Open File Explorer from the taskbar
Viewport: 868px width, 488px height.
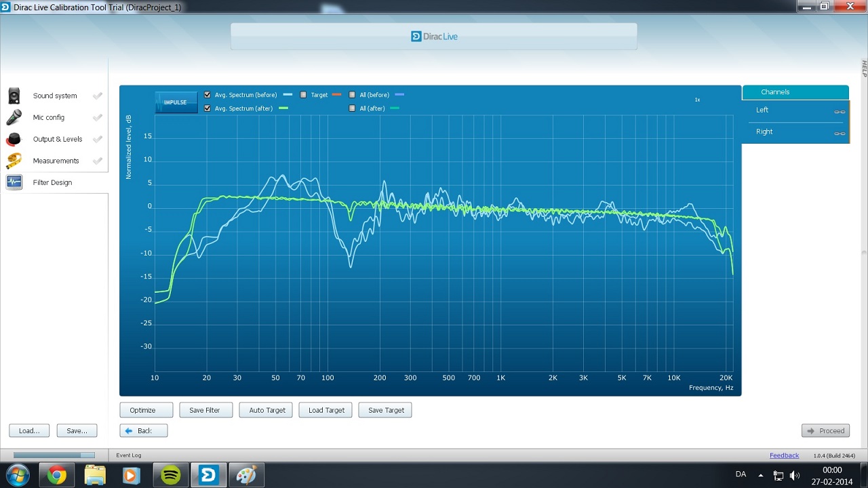tap(95, 476)
